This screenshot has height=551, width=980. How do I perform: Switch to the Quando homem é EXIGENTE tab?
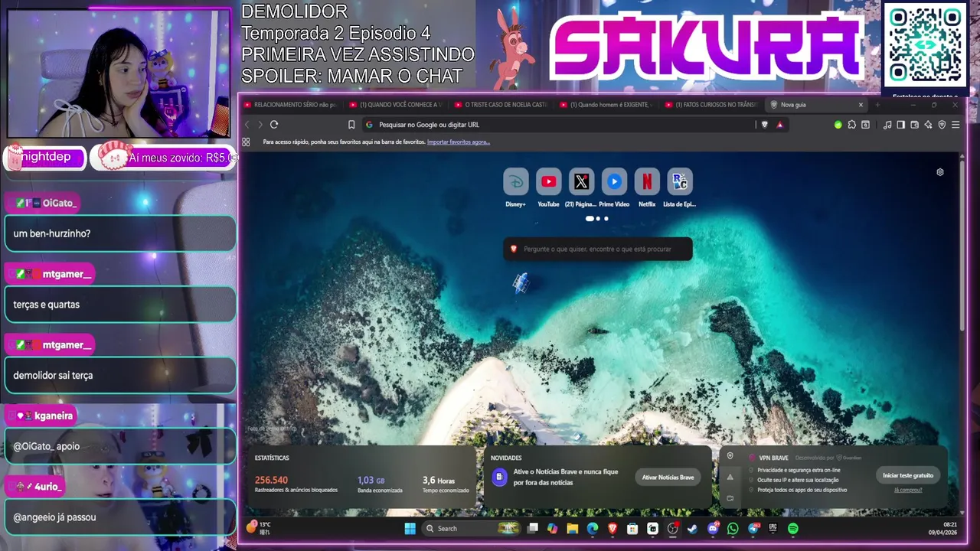[x=607, y=105]
